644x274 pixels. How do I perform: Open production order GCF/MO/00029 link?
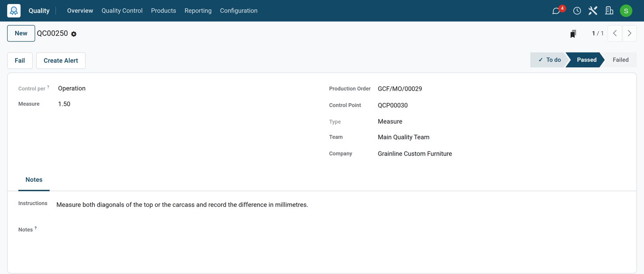(400, 89)
